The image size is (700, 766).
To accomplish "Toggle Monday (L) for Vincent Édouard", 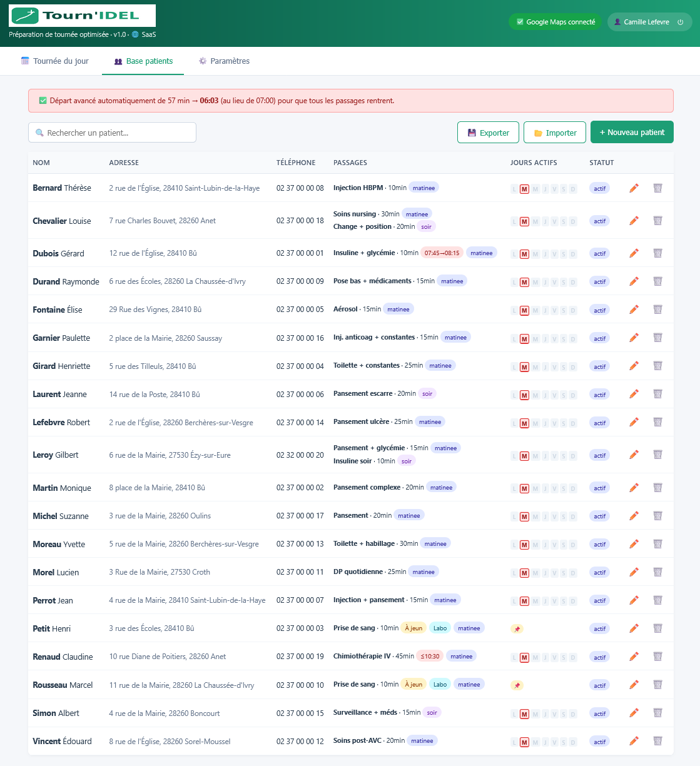I will click(x=515, y=742).
